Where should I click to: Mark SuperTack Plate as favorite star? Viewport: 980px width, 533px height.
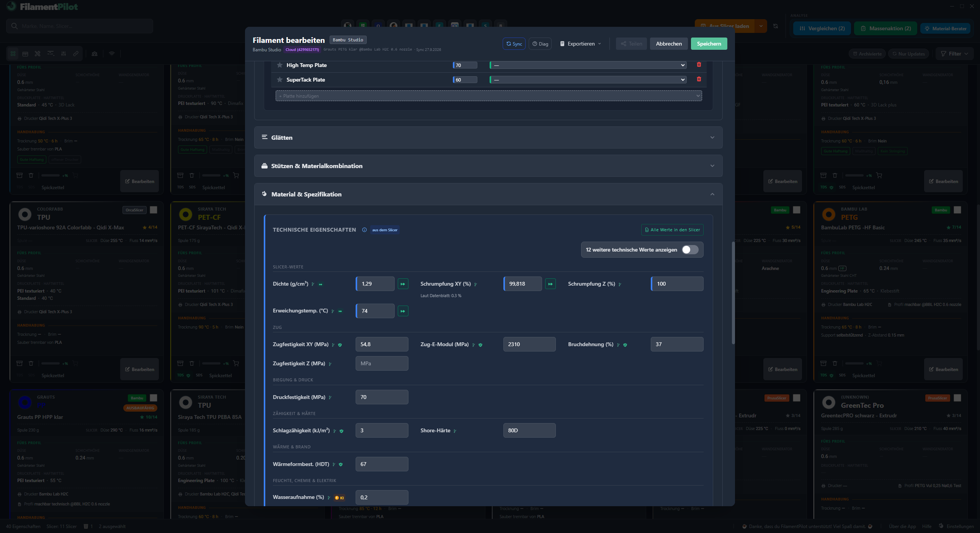click(280, 80)
